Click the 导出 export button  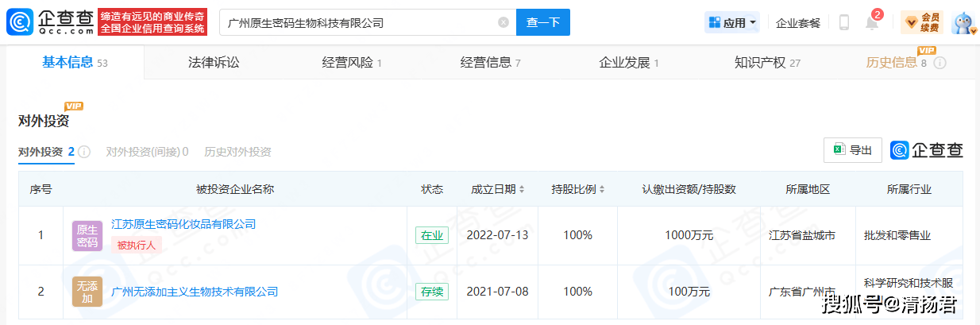point(853,150)
